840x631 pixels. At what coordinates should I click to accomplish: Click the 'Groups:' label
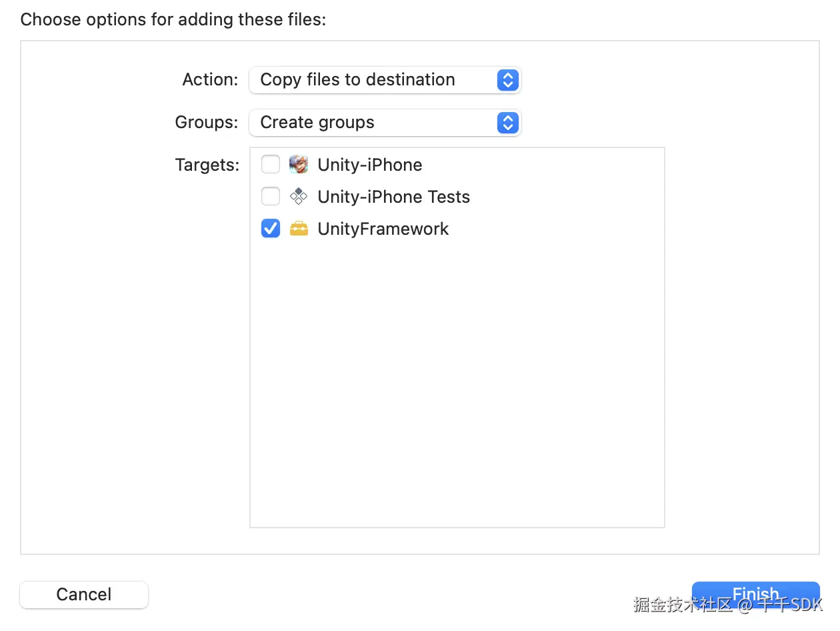206,123
